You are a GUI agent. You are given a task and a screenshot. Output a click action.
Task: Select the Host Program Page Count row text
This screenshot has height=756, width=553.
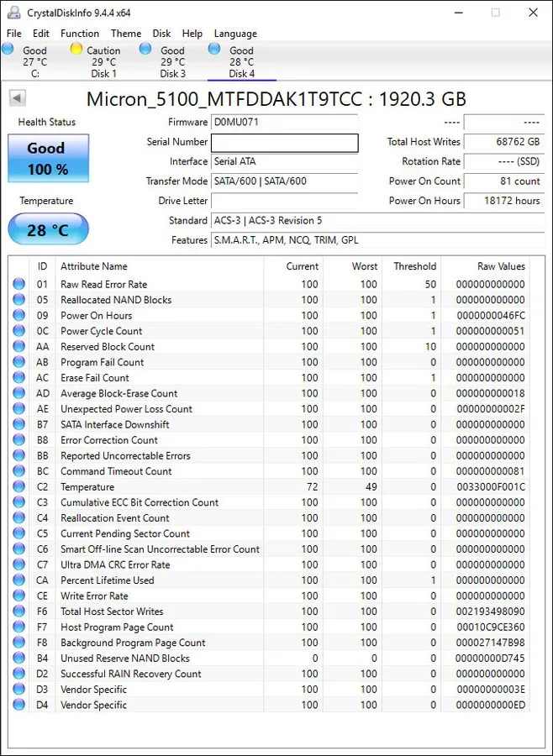(117, 627)
